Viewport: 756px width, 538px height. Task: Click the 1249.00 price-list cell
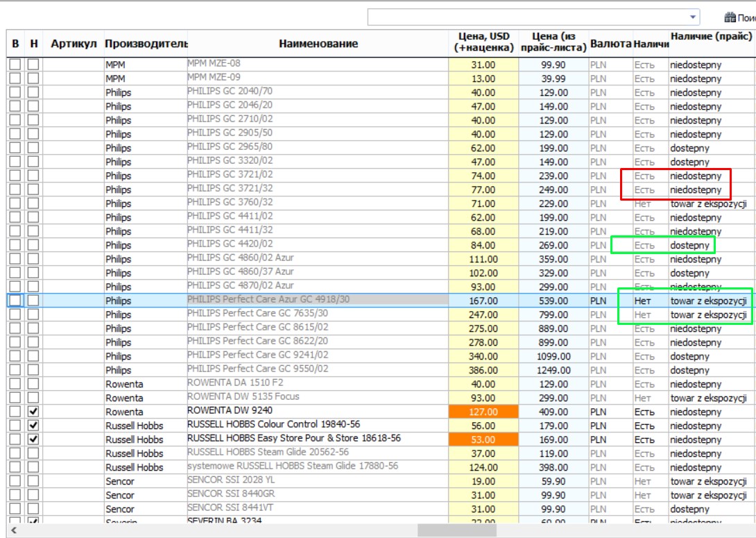click(553, 370)
